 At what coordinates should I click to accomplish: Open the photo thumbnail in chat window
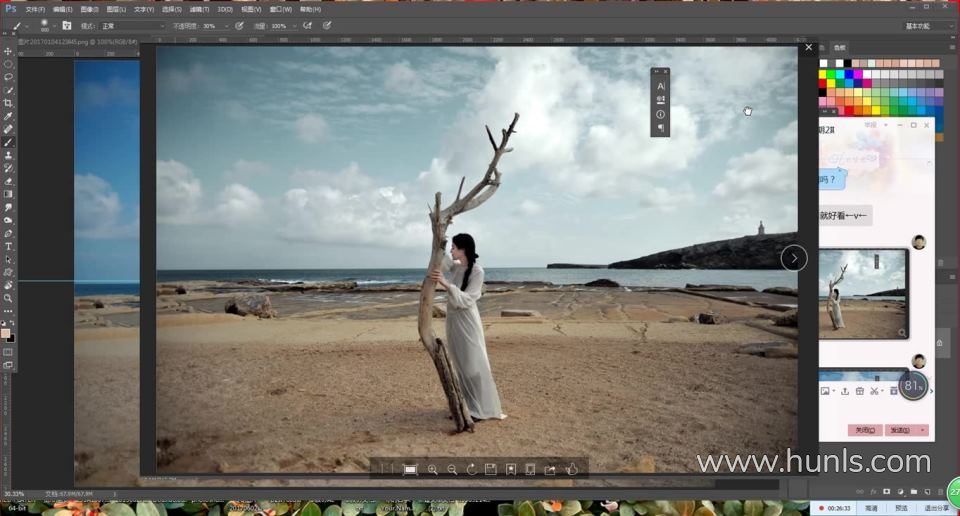click(x=863, y=294)
